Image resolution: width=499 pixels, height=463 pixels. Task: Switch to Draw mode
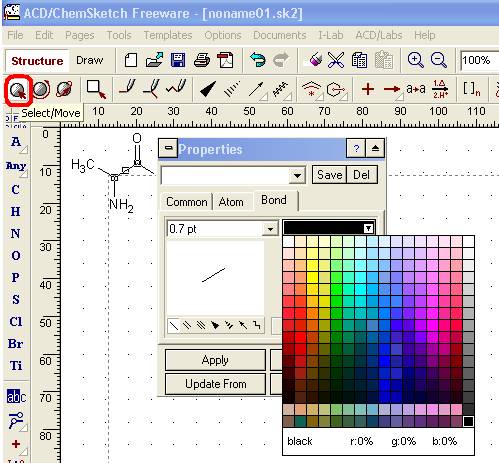[89, 60]
